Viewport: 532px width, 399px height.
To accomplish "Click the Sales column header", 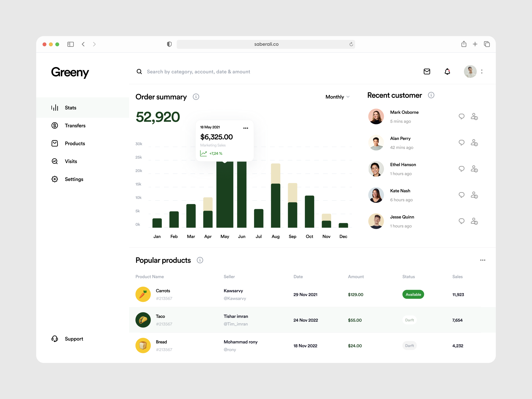I will (457, 277).
